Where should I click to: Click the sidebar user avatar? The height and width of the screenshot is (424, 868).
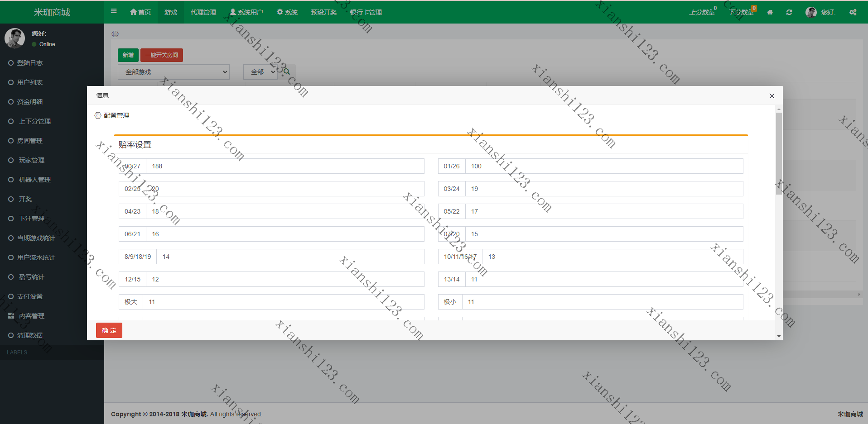click(14, 38)
